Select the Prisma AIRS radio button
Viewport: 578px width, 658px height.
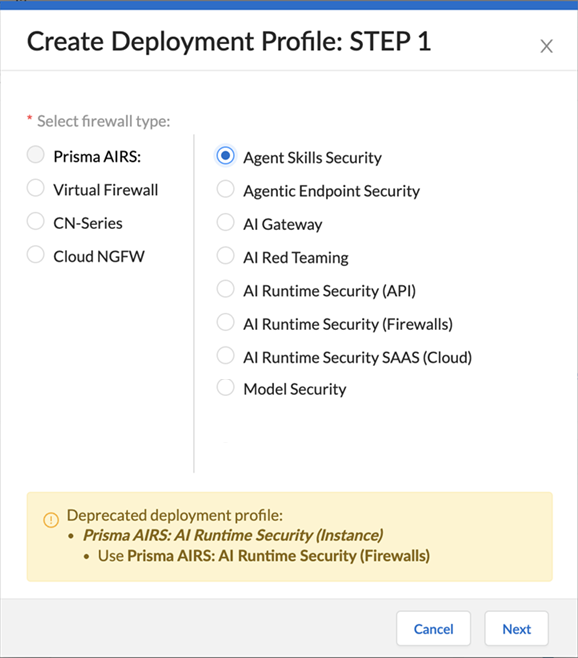tap(36, 154)
